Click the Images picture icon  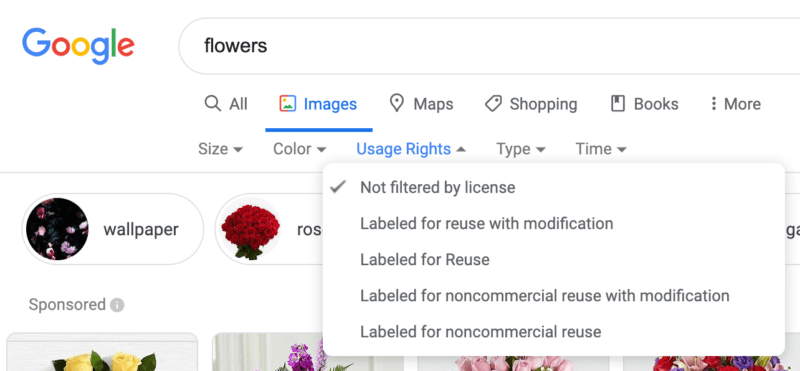288,104
